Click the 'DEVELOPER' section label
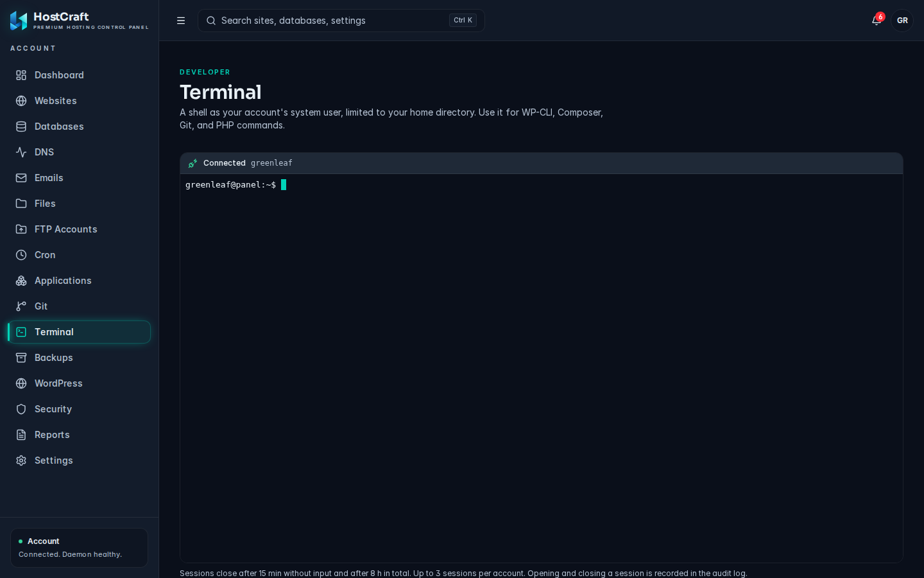The height and width of the screenshot is (578, 924). click(x=205, y=72)
